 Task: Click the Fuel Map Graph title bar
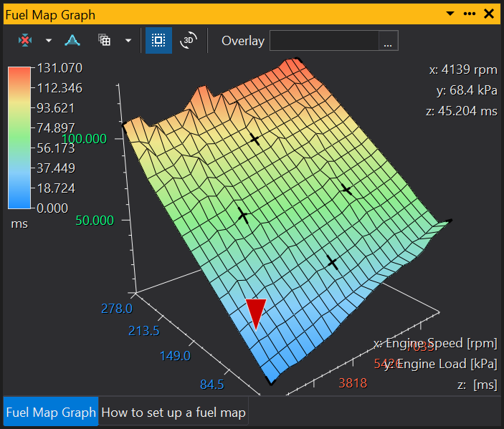(x=215, y=14)
